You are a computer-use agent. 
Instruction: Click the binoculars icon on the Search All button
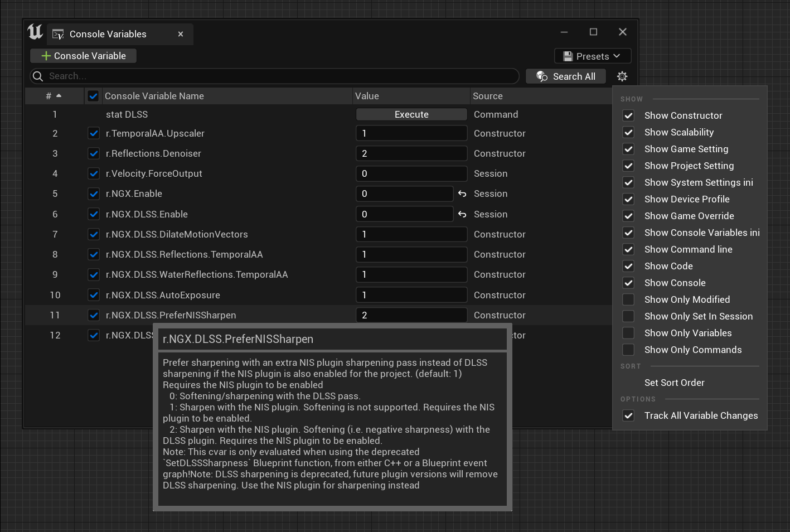pos(541,76)
